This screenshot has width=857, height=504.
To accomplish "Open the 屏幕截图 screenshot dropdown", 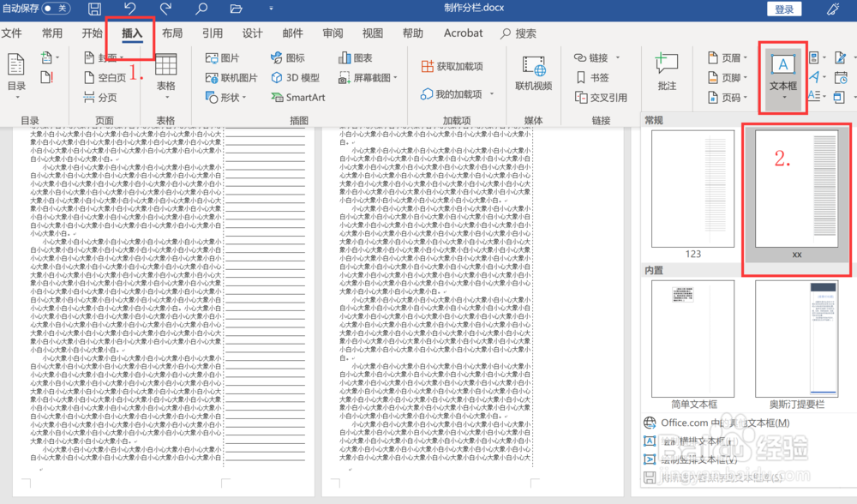I will 368,78.
